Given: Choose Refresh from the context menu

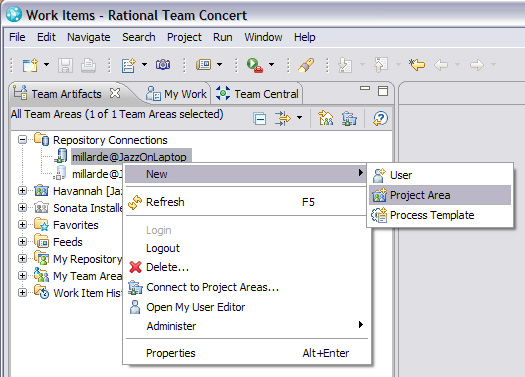Looking at the screenshot, I should (247, 202).
